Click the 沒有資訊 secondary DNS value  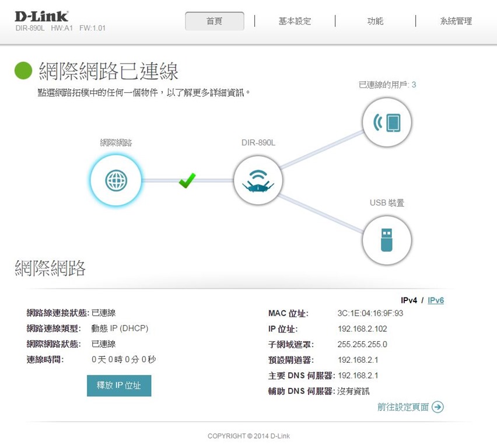click(x=353, y=391)
